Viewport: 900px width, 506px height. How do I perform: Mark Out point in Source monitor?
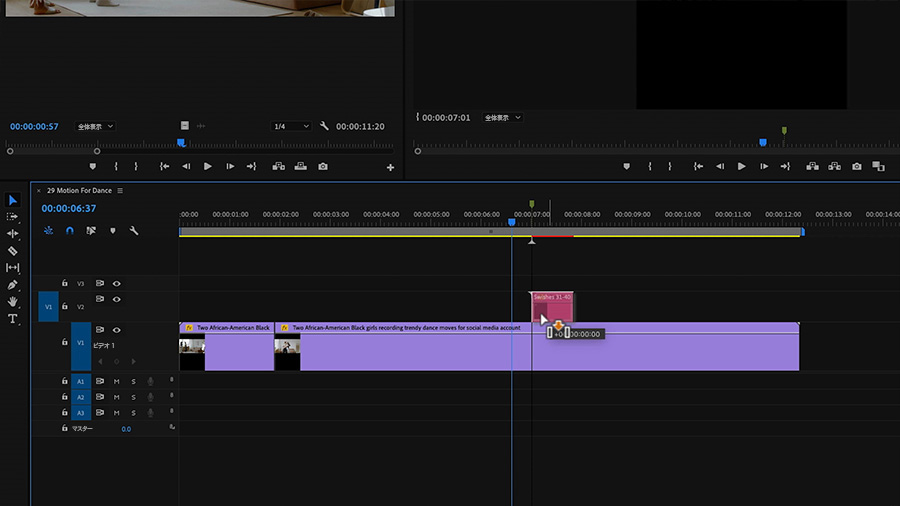[136, 166]
